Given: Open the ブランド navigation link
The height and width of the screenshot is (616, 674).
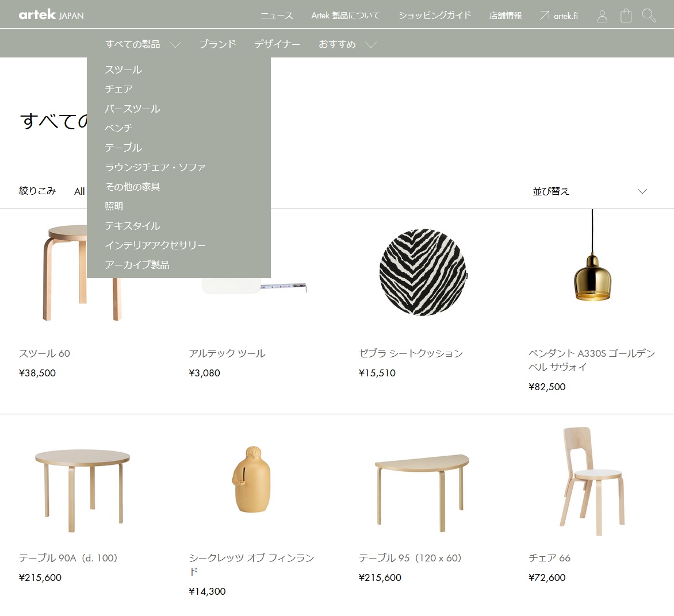Looking at the screenshot, I should click(217, 44).
